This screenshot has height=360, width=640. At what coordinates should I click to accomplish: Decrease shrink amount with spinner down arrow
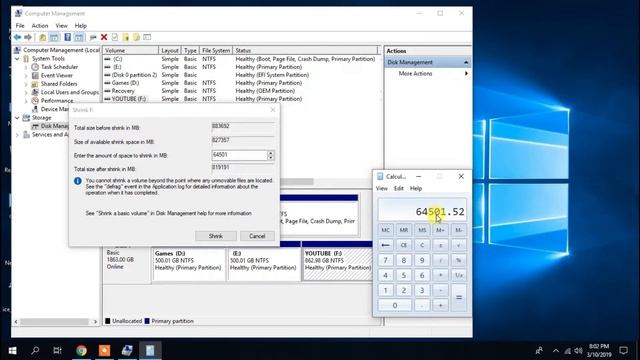[270, 158]
